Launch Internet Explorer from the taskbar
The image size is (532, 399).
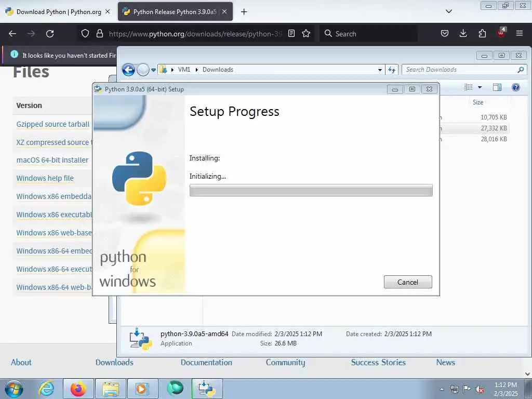coord(46,389)
